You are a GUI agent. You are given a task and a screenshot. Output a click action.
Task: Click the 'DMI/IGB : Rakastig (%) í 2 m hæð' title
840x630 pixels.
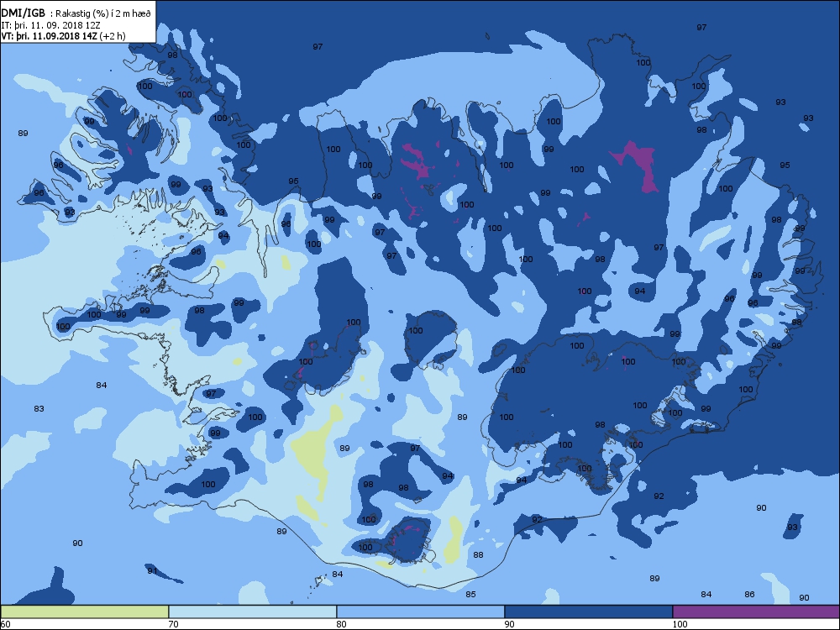tap(77, 13)
